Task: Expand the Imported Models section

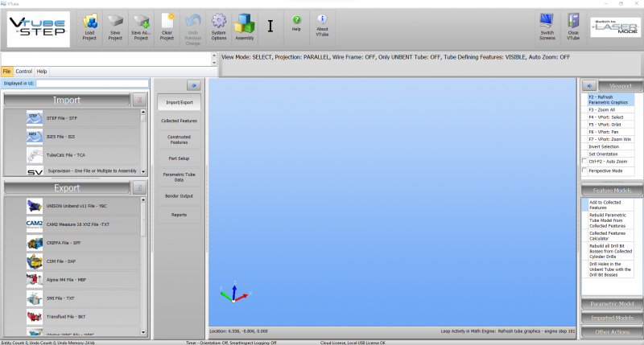Action: click(612, 318)
